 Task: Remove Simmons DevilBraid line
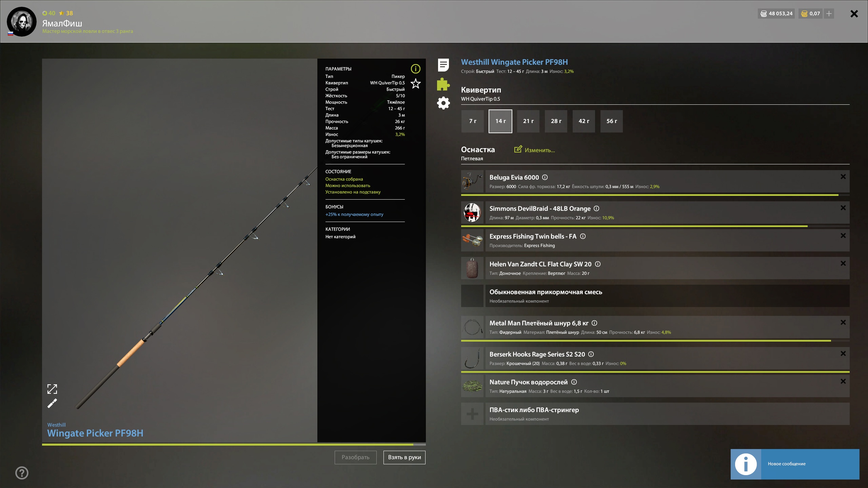(x=843, y=208)
